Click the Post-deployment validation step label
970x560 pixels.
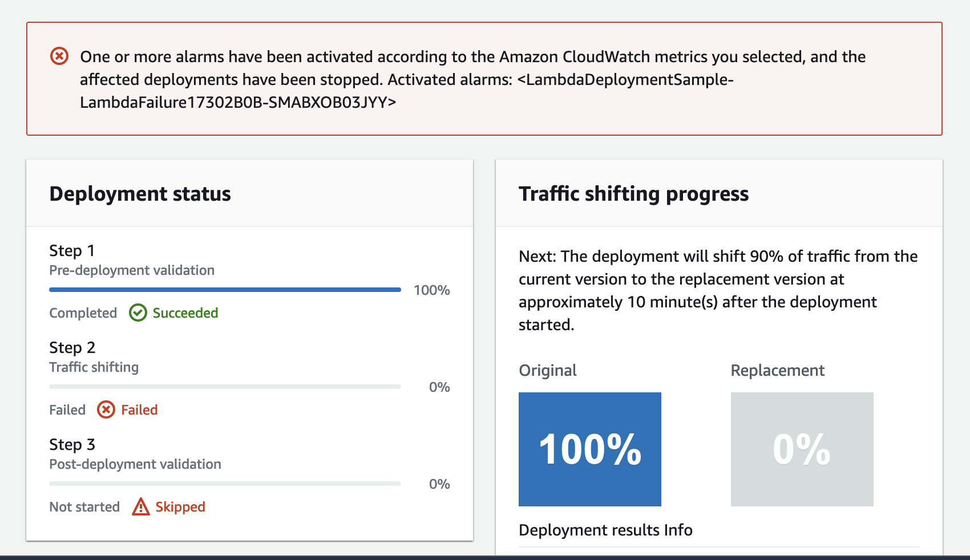point(135,464)
